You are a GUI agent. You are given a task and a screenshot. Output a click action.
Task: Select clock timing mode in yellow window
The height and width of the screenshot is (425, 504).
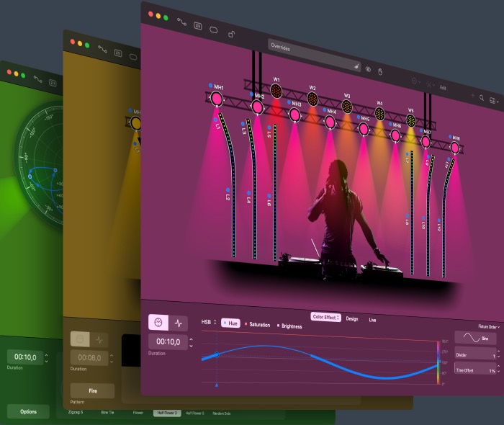[x=80, y=339]
